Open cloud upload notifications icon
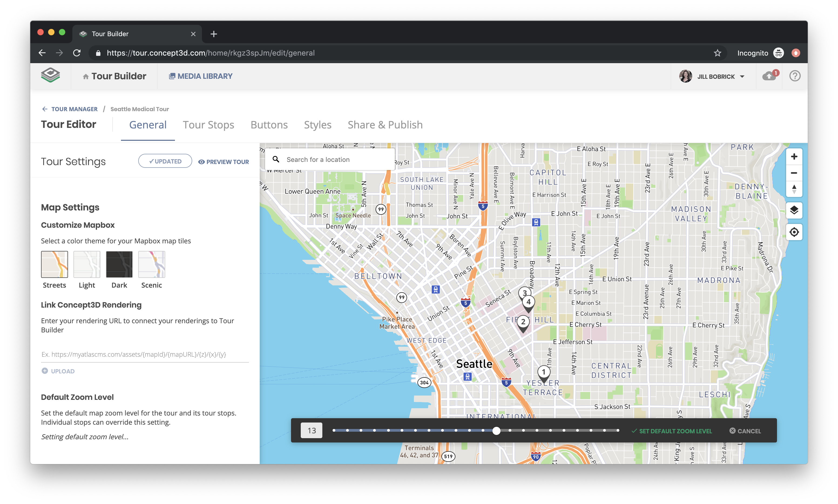Image resolution: width=838 pixels, height=504 pixels. click(770, 75)
